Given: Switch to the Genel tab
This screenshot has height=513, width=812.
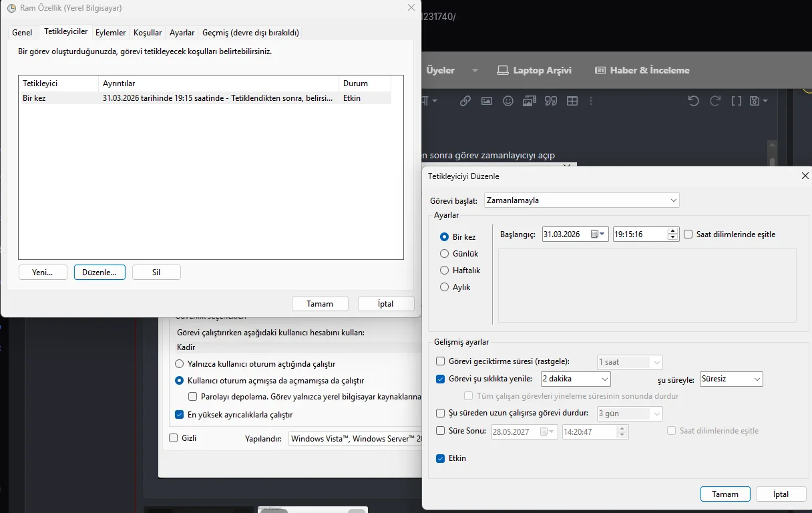Looking at the screenshot, I should [x=22, y=33].
